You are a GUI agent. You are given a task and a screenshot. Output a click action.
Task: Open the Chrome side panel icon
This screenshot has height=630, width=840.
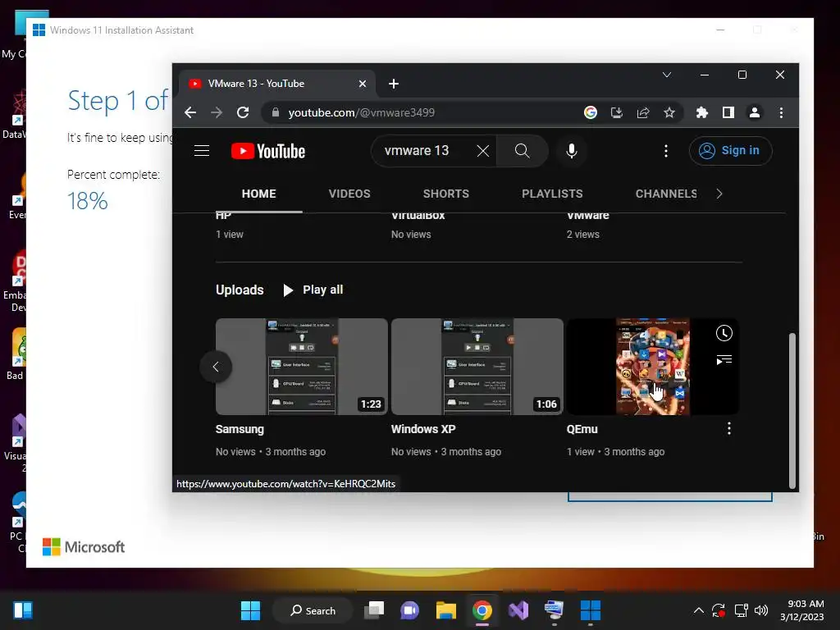(x=728, y=112)
